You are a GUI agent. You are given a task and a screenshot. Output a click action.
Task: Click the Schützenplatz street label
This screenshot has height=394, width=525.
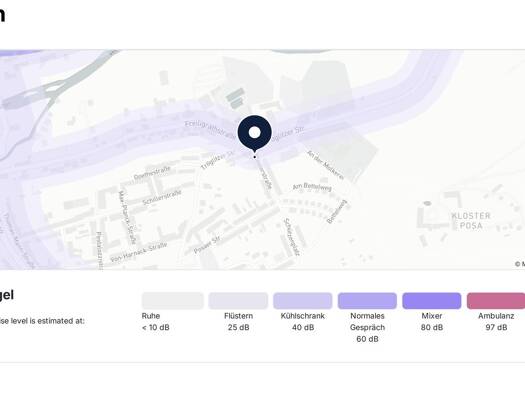point(291,237)
